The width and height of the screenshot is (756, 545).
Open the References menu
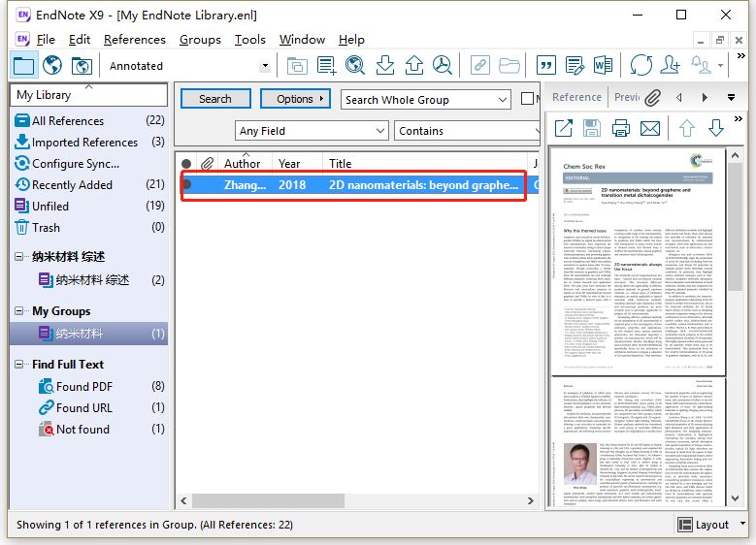[135, 40]
